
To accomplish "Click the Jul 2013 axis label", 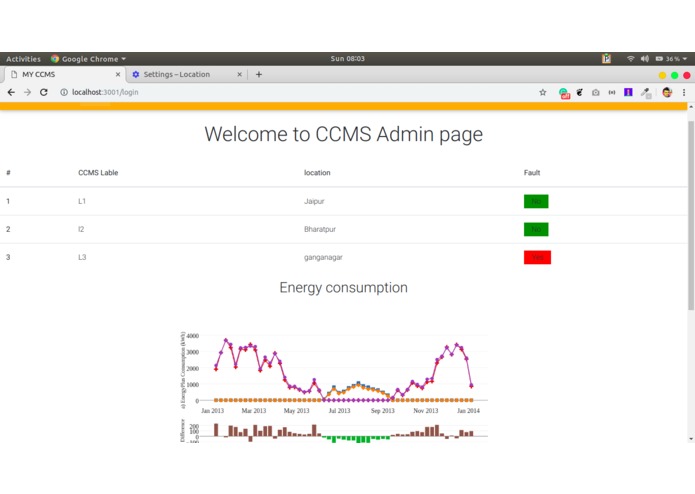I will 339,411.
